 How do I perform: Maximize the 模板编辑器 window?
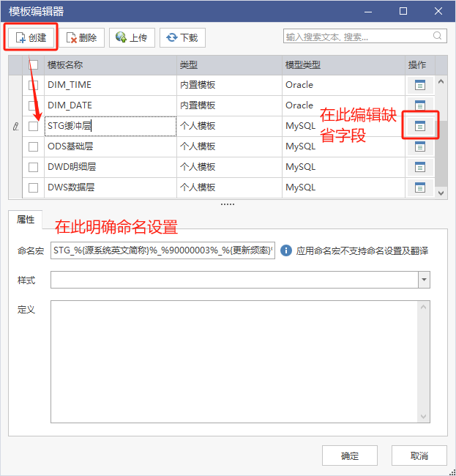tap(403, 12)
